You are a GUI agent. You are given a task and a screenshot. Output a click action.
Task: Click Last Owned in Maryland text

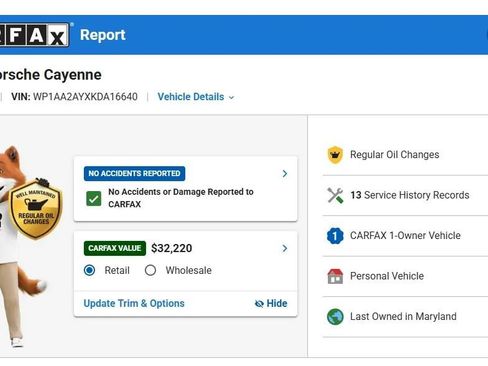pyautogui.click(x=403, y=316)
